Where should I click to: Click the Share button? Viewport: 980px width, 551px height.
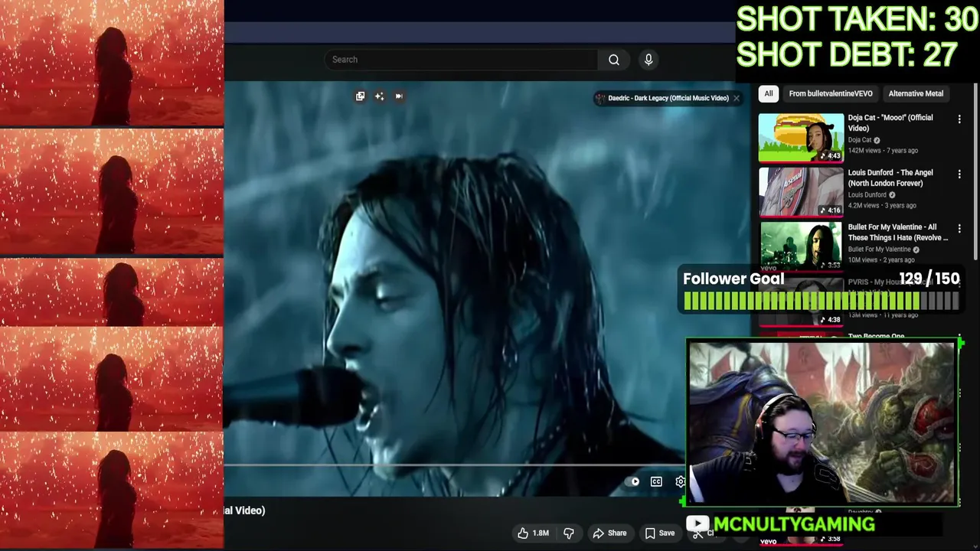[609, 533]
